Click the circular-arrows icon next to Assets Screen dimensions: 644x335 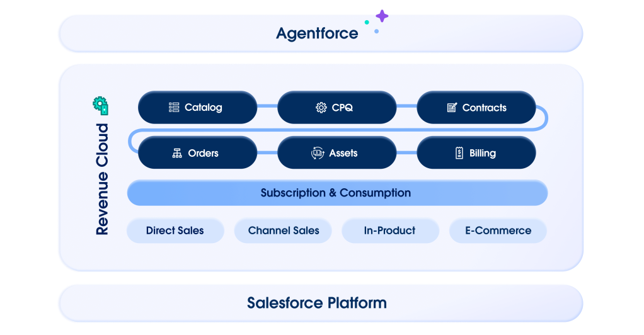pyautogui.click(x=318, y=153)
